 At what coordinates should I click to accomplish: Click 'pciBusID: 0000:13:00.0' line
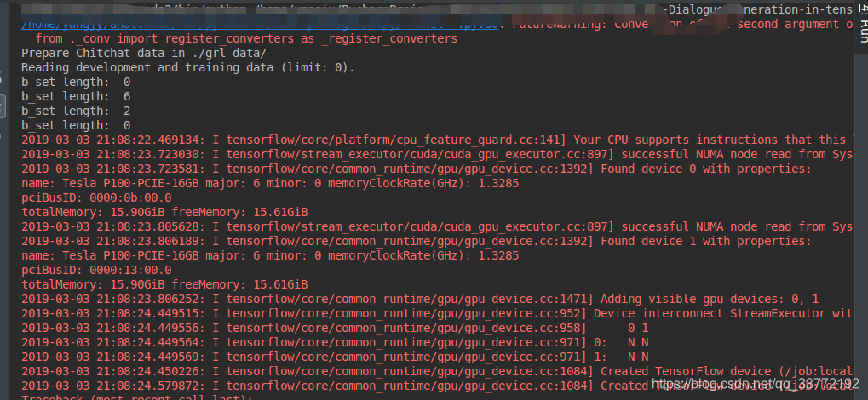96,270
